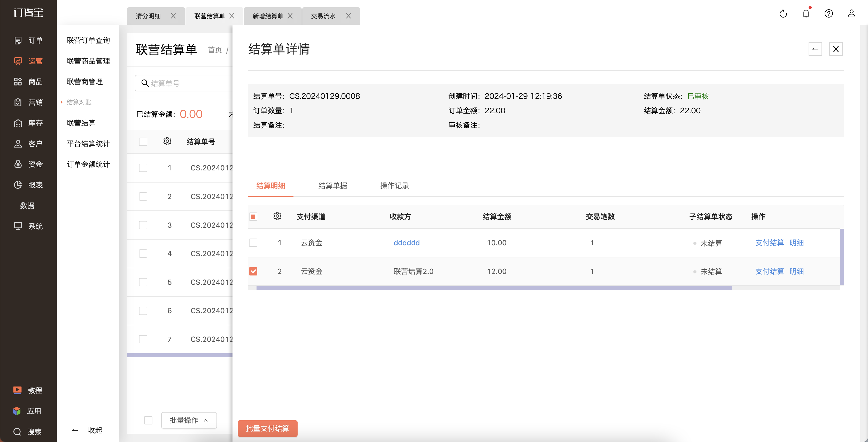Switch to the 结算单据 tab
The width and height of the screenshot is (868, 442).
pyautogui.click(x=332, y=186)
